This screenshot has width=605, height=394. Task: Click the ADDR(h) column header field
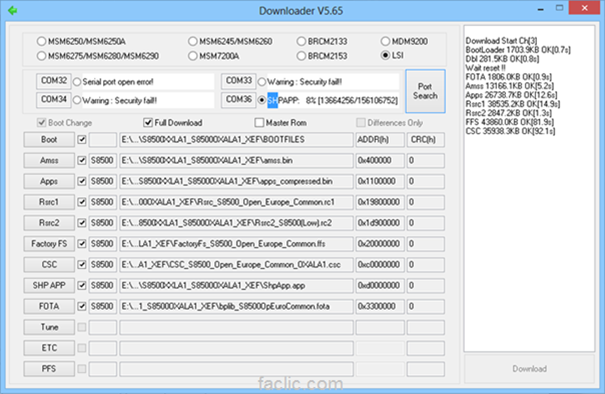pyautogui.click(x=380, y=140)
